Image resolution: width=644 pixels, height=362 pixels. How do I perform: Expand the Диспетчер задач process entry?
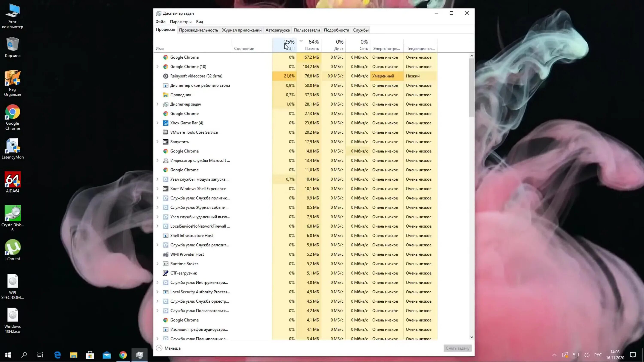point(158,104)
